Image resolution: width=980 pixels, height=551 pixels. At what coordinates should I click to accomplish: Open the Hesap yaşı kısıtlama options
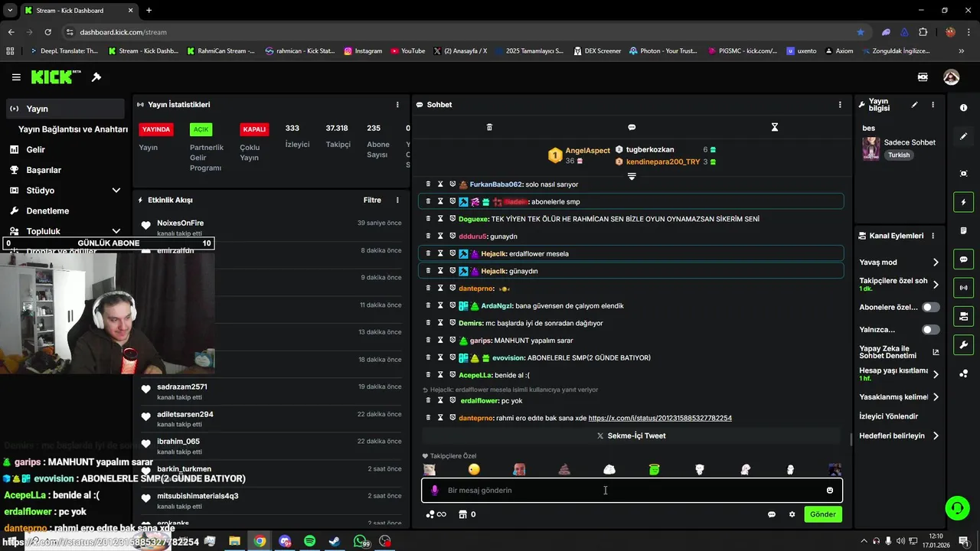[899, 374]
